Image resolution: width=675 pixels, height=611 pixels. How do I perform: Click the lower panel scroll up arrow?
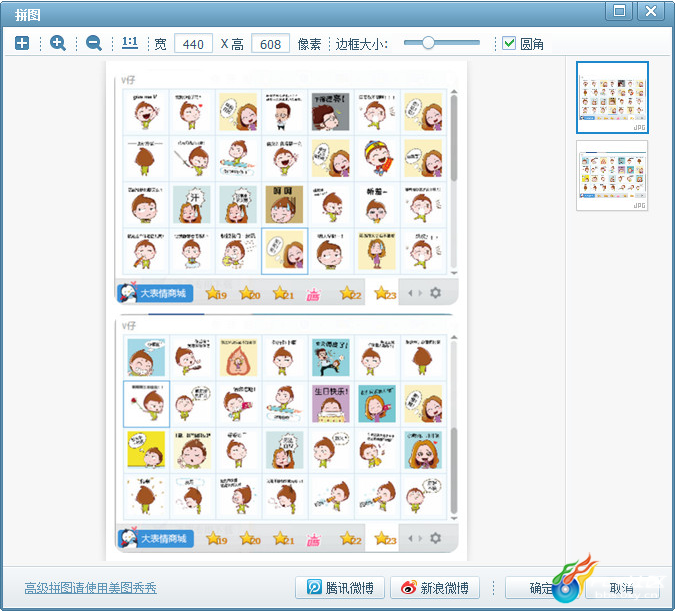(x=454, y=337)
